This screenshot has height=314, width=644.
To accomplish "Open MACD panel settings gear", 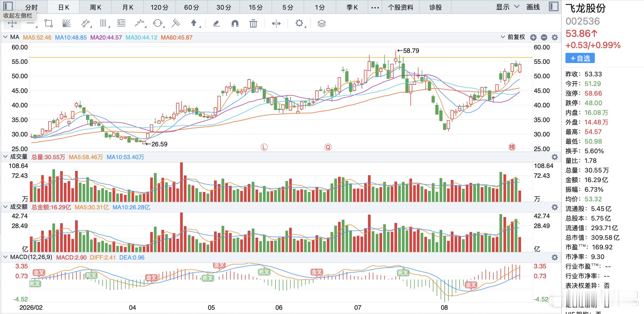I will click(x=555, y=257).
